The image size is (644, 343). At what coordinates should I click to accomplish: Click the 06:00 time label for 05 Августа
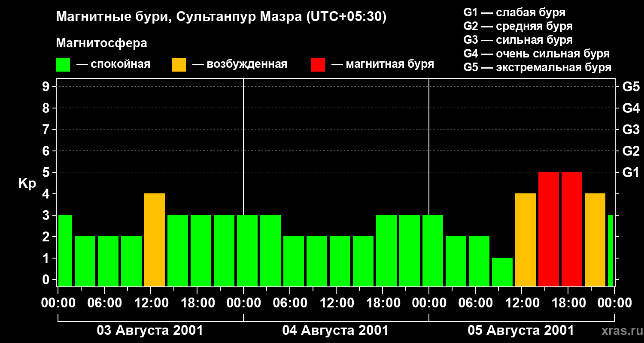(x=475, y=303)
